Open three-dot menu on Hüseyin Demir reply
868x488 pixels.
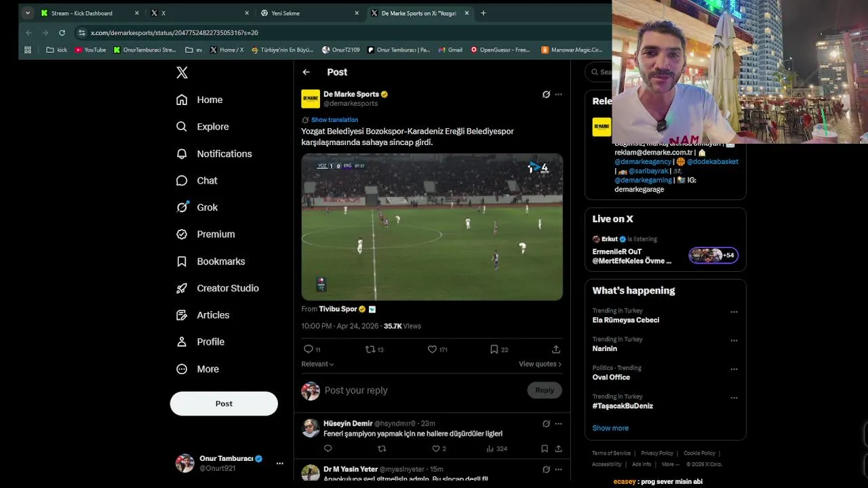pos(559,424)
